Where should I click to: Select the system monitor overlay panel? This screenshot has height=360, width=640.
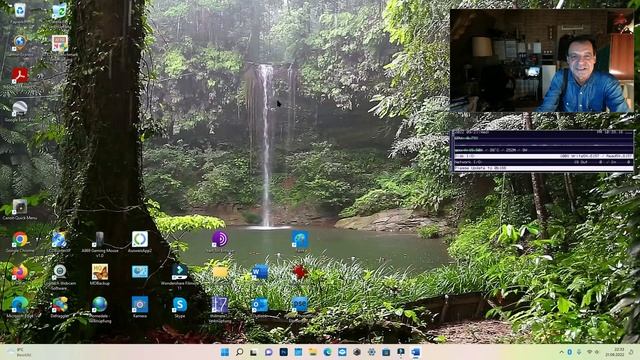tap(542, 151)
